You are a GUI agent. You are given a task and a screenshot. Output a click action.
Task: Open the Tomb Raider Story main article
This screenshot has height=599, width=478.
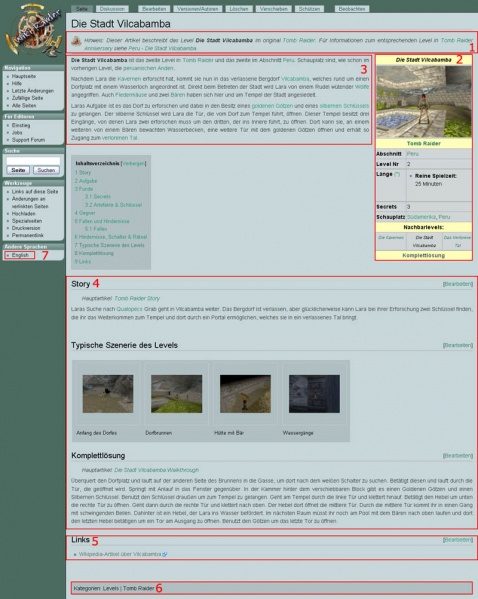[137, 298]
